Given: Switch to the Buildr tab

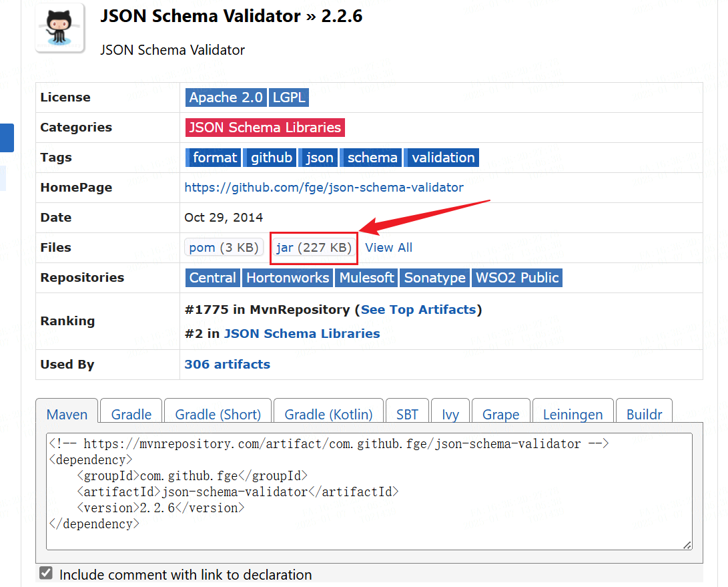Looking at the screenshot, I should pyautogui.click(x=644, y=411).
